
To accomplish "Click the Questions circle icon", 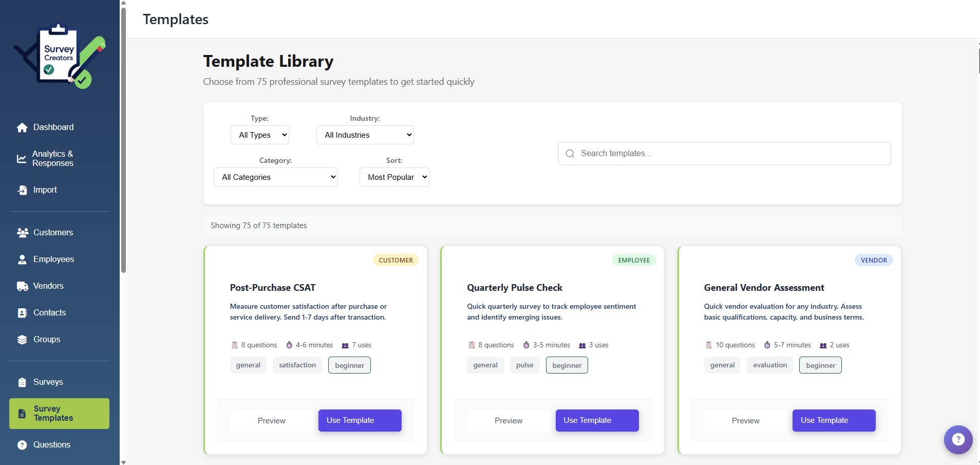I will (23, 444).
